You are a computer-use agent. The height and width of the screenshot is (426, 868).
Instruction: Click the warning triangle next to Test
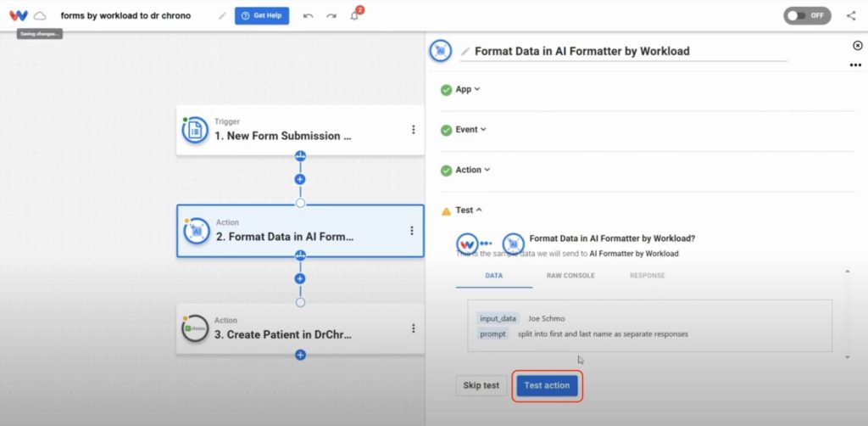coord(446,211)
